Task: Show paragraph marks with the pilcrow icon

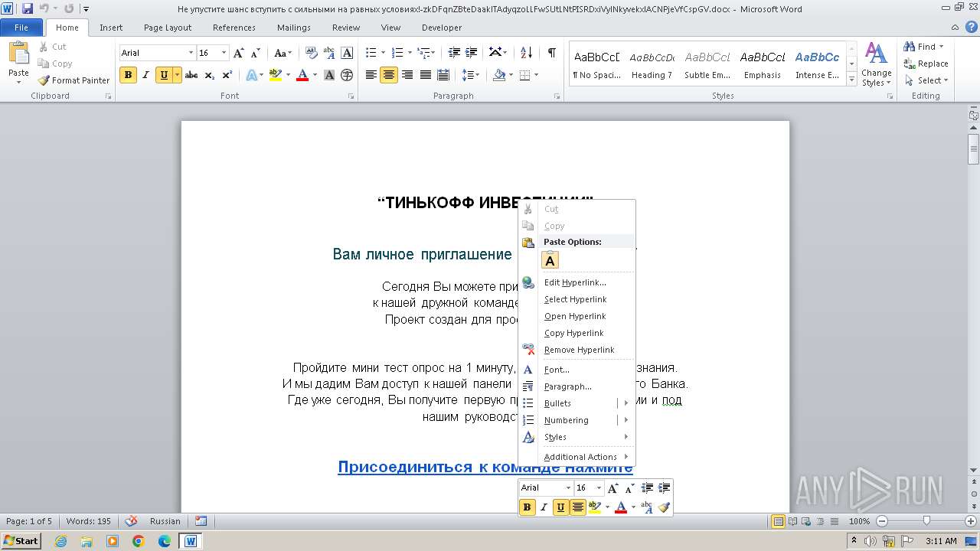Action: [x=551, y=53]
